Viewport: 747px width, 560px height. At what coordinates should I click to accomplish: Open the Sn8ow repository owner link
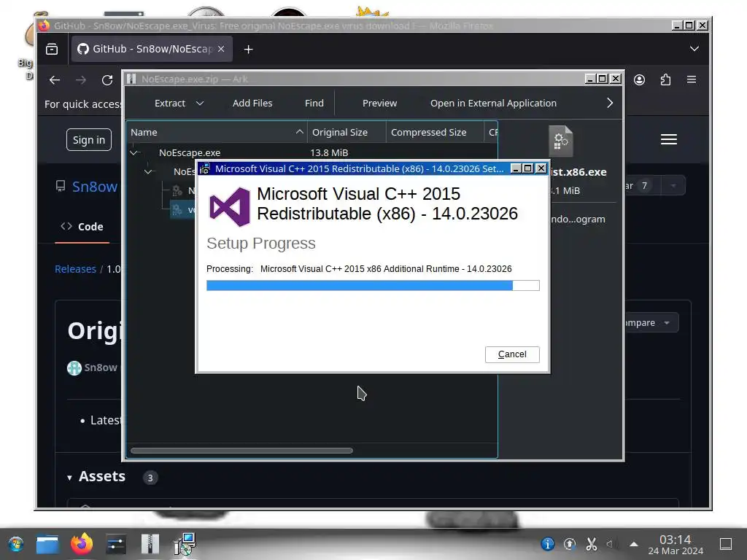coord(94,187)
